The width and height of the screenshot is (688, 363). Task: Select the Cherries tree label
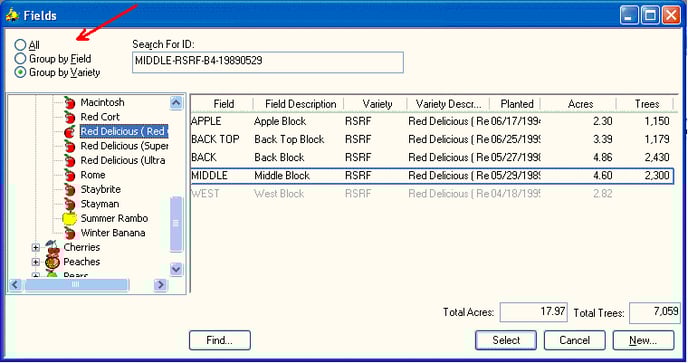click(82, 247)
